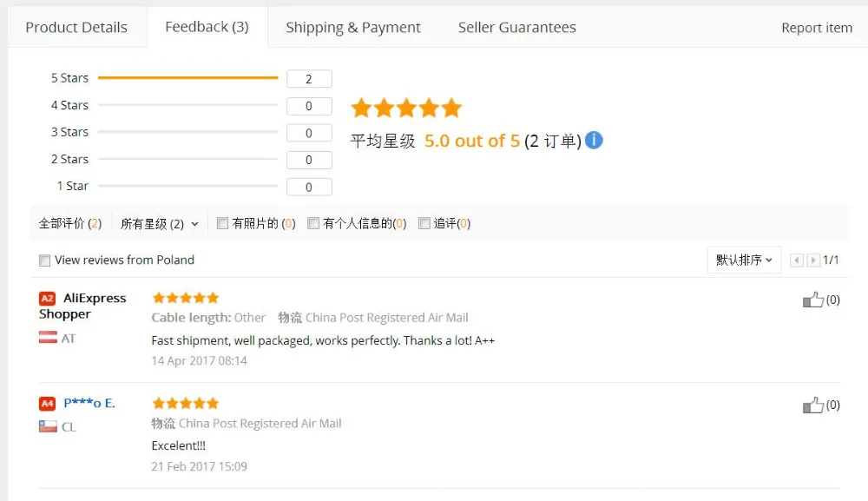Select the 全部评价 filter link
Image resolution: width=868 pixels, height=501 pixels.
pyautogui.click(x=69, y=223)
